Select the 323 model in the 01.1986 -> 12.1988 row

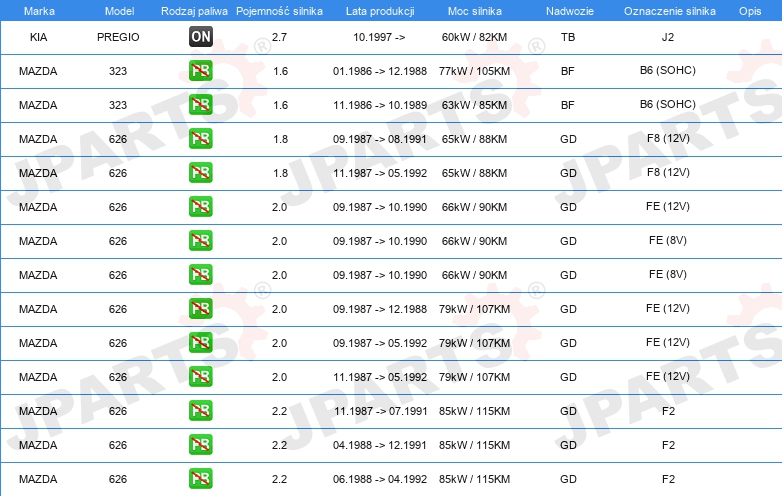coord(118,71)
